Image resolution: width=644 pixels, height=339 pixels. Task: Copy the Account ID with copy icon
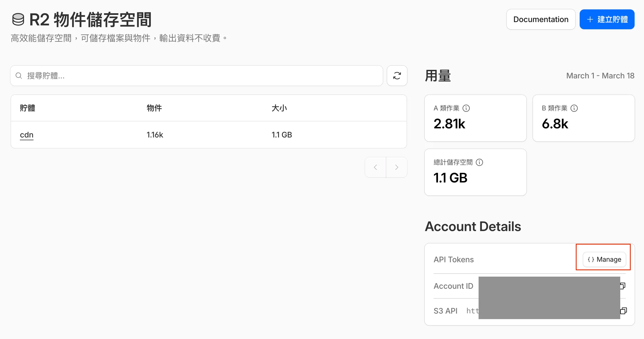coord(622,286)
